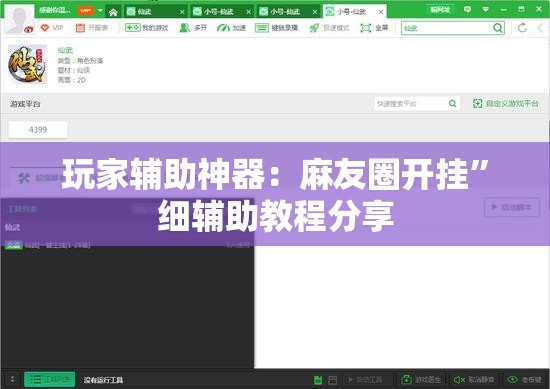Click the user avatar picture
The image size is (550, 389).
coord(19,19)
